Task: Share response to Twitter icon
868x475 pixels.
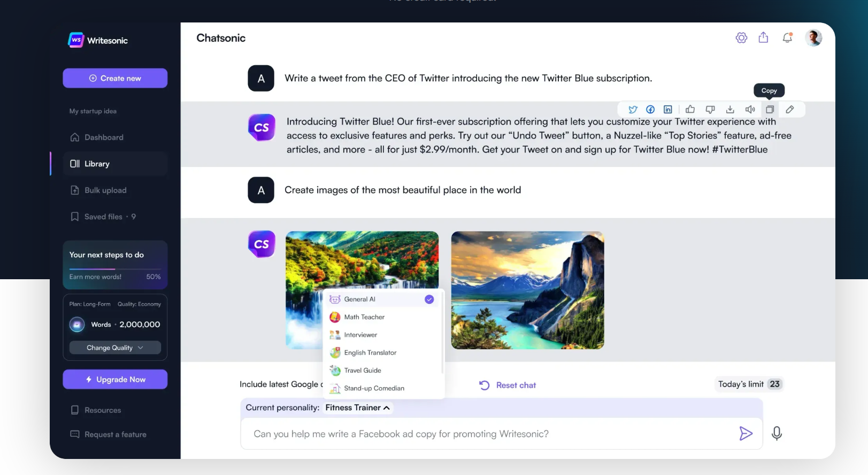Action: [x=633, y=109]
